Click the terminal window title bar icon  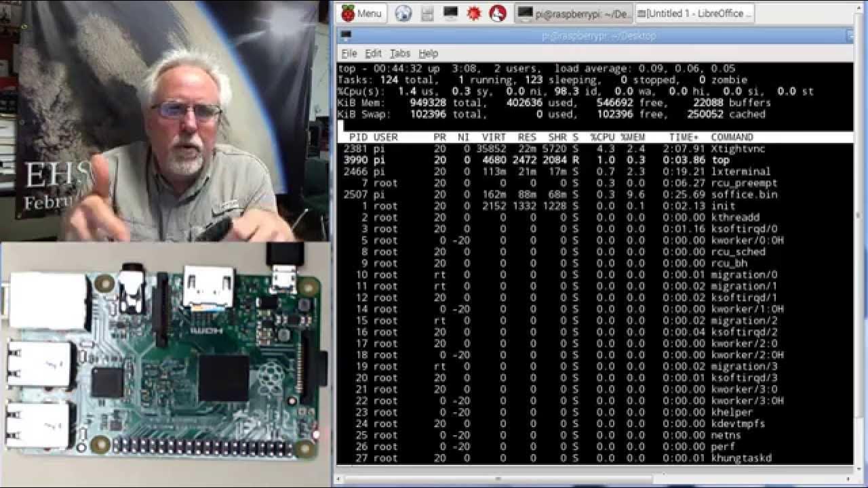(x=346, y=35)
